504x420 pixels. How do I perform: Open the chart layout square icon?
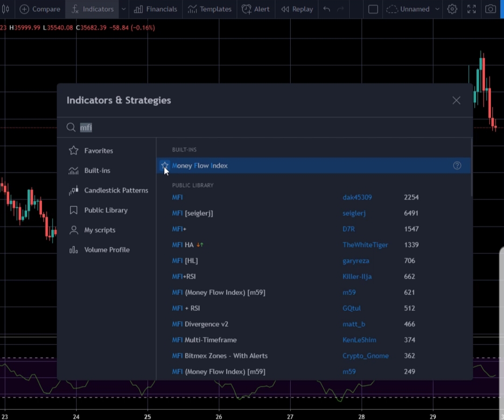point(373,9)
